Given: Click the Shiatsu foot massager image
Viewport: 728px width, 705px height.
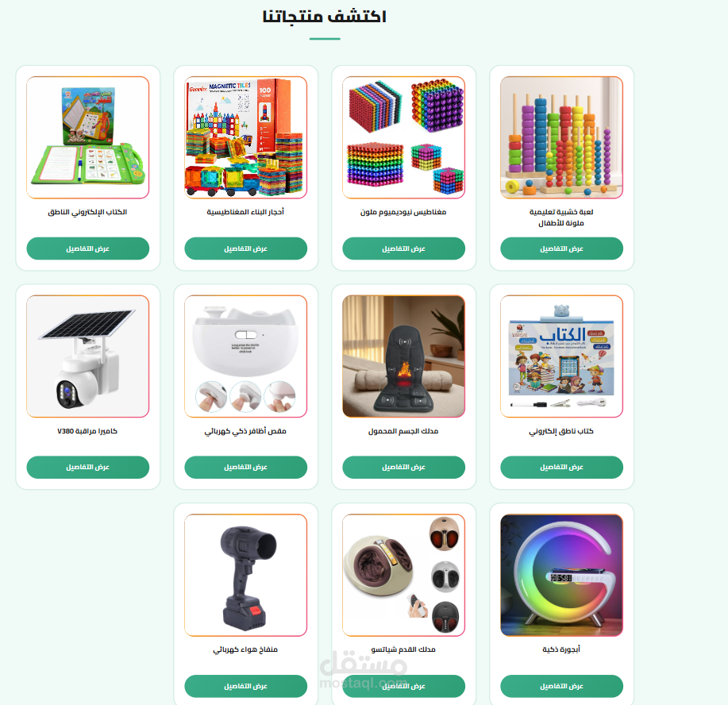Looking at the screenshot, I should (403, 575).
